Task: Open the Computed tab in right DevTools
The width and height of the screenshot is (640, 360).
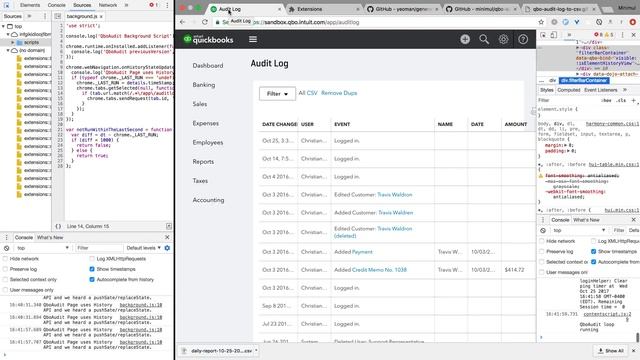Action: point(569,90)
